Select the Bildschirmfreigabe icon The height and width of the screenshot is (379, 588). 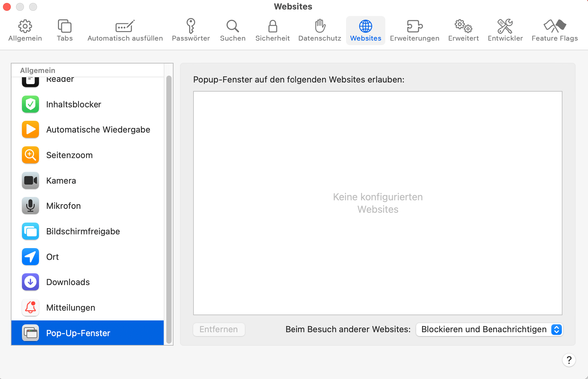click(30, 231)
